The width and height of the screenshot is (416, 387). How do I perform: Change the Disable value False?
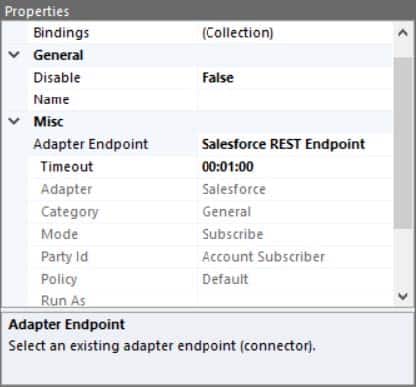[218, 78]
